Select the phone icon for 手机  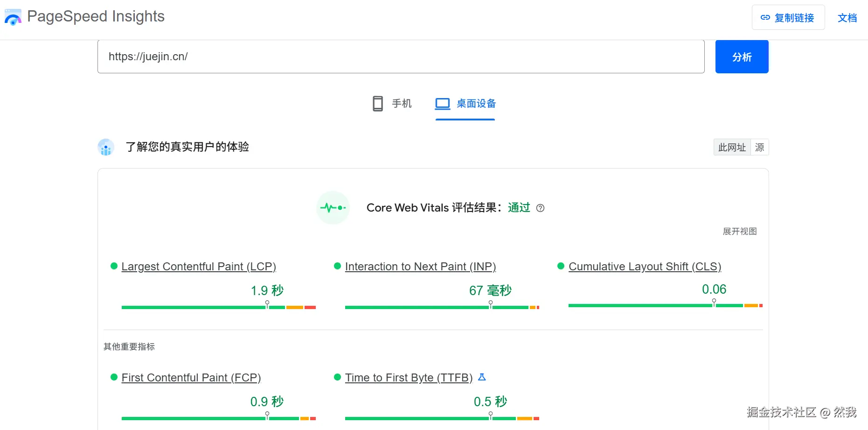pyautogui.click(x=378, y=104)
